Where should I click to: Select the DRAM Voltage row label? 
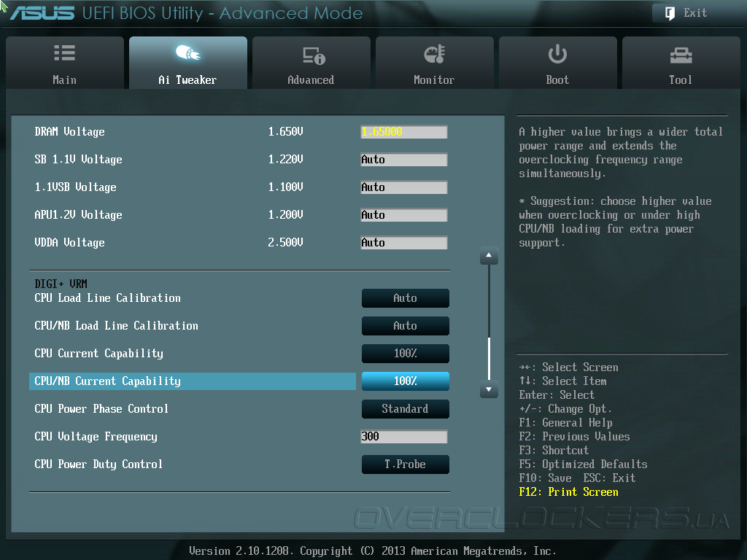tap(69, 132)
